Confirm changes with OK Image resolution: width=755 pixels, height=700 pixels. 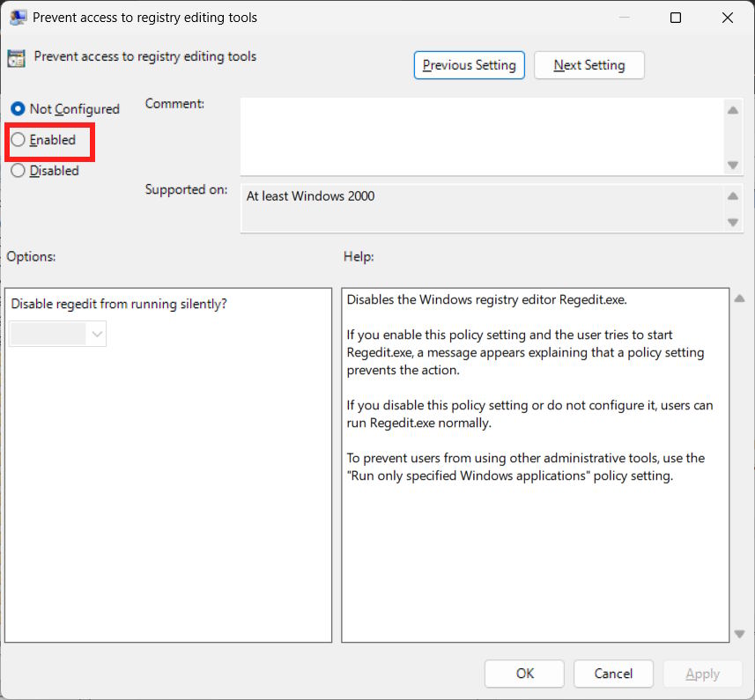click(523, 673)
